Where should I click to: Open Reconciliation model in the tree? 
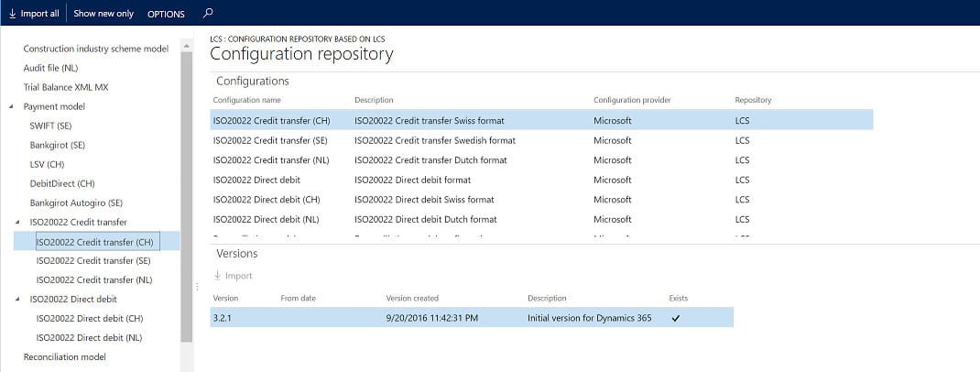[x=64, y=356]
